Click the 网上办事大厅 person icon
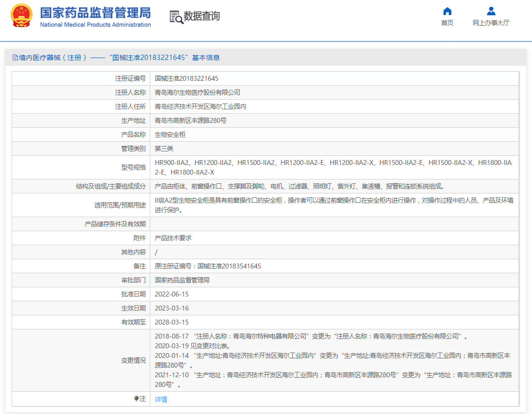 point(491,11)
